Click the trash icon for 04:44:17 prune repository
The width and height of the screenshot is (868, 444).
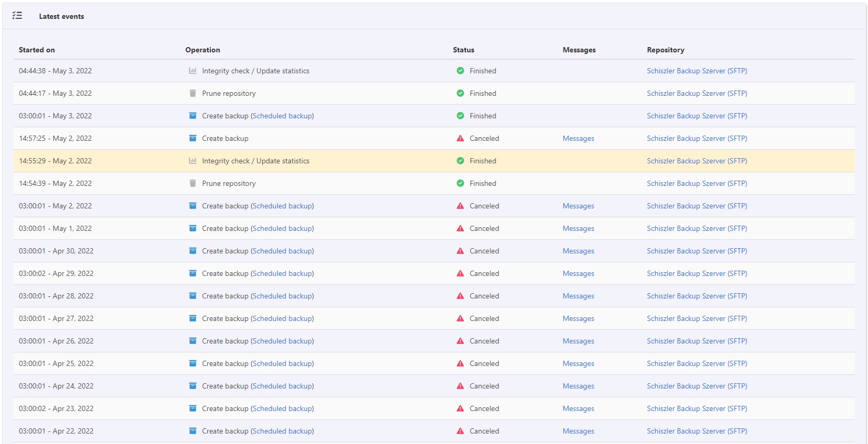pos(193,93)
